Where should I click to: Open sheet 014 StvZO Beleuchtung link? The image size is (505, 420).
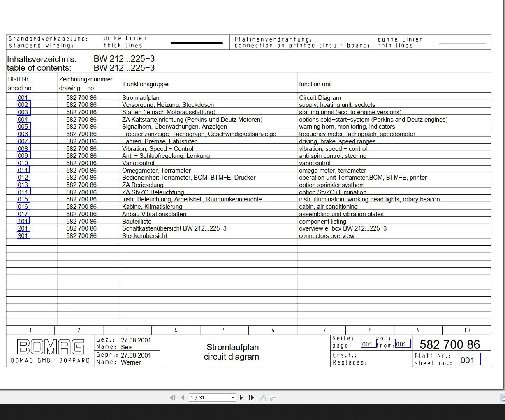coord(23,192)
